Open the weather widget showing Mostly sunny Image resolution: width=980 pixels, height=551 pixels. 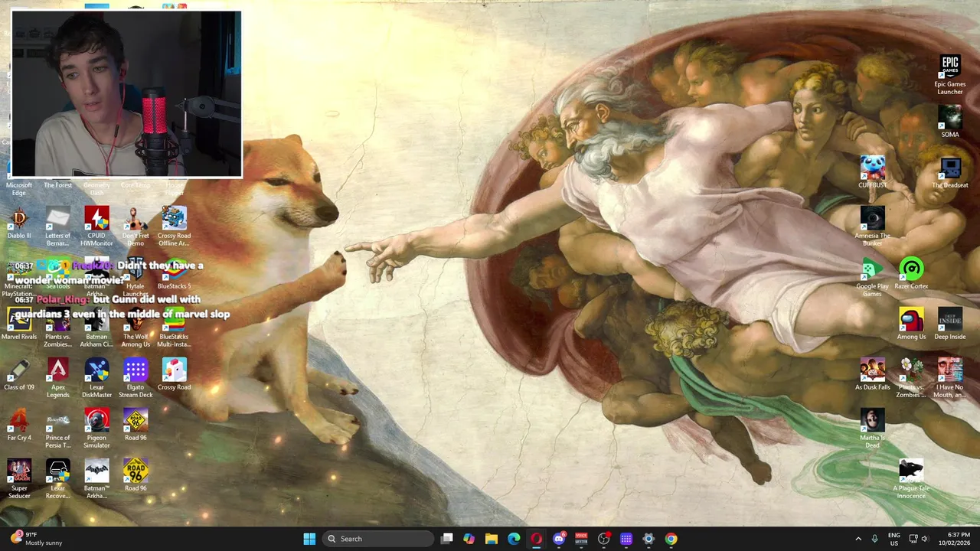34,539
